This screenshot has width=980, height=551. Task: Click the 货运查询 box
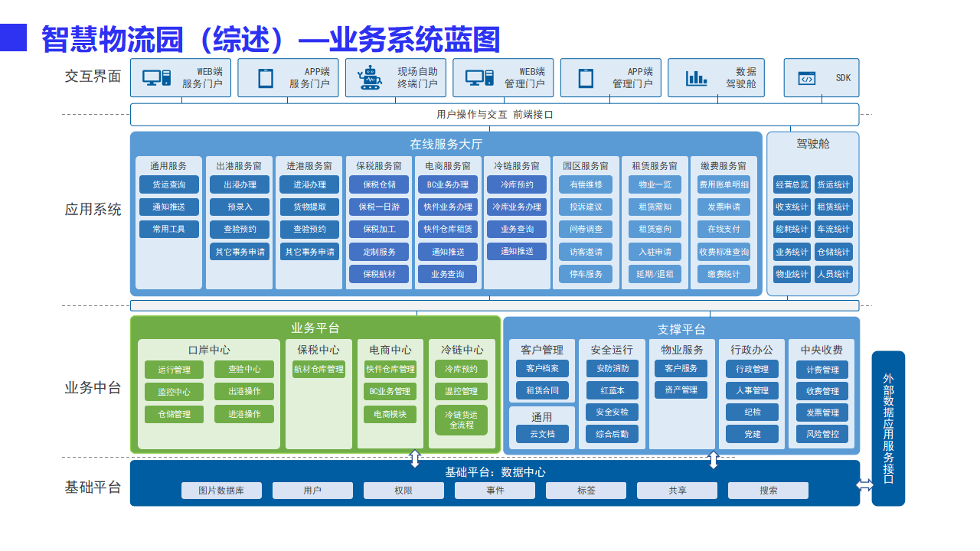(168, 184)
